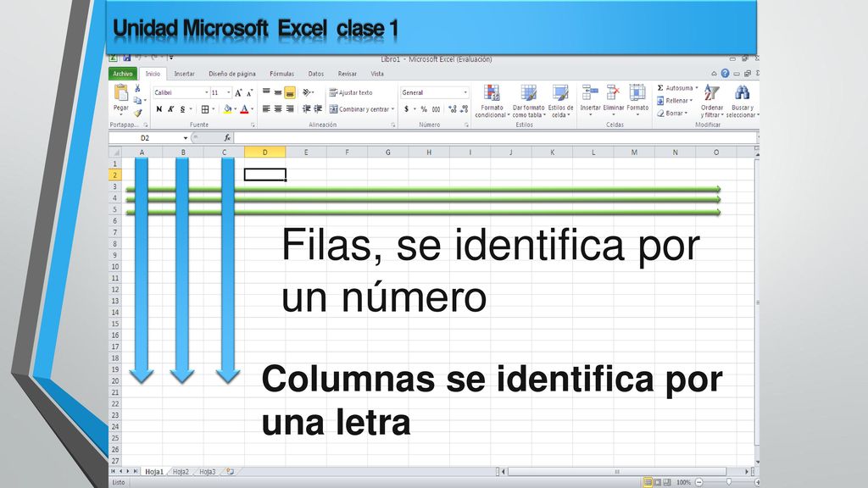Toggle center text horizontally

[x=278, y=109]
